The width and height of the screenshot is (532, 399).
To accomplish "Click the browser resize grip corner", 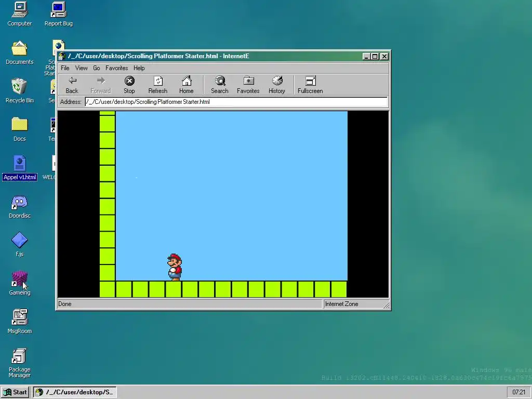I will pyautogui.click(x=386, y=305).
